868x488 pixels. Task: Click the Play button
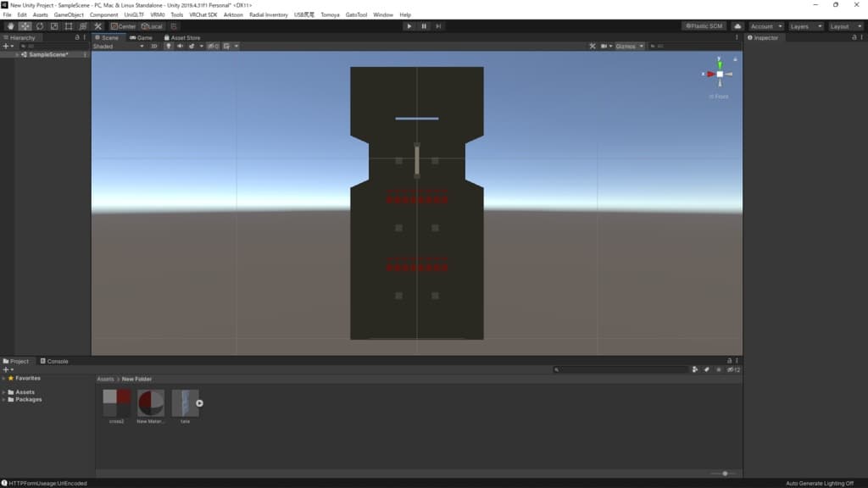click(x=409, y=26)
